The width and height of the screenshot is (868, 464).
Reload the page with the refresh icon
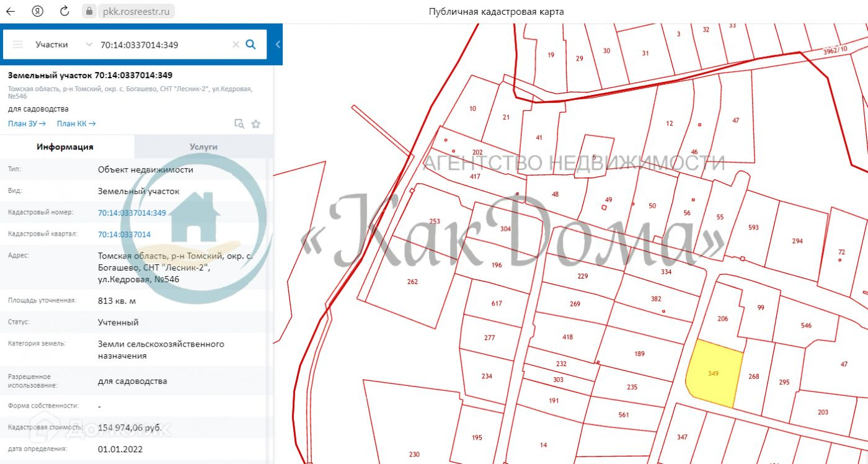coord(64,11)
